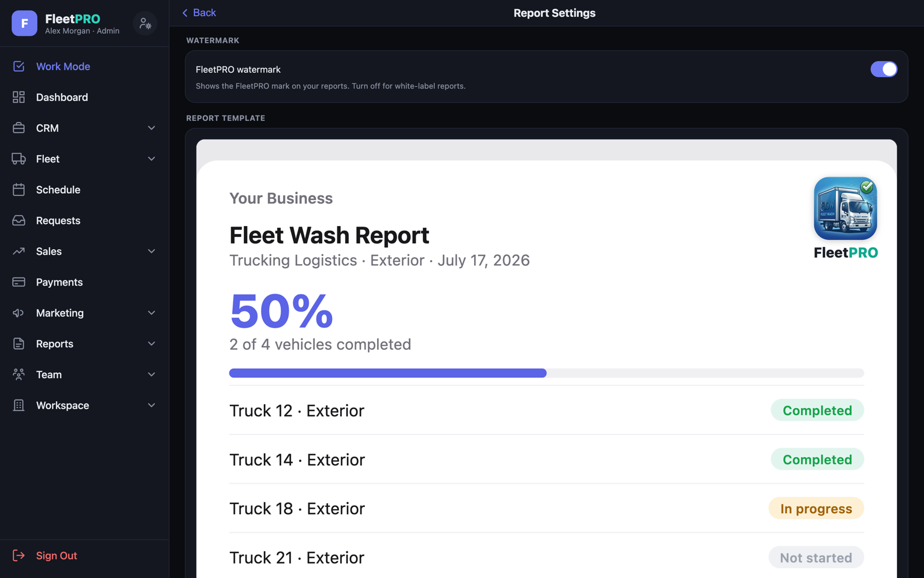Click the REPORT TEMPLATE section heading
The width and height of the screenshot is (924, 578).
click(226, 118)
